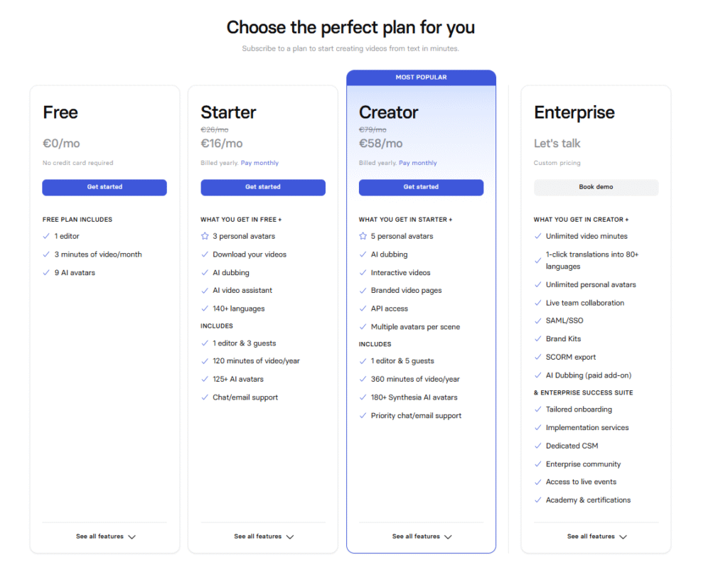Image resolution: width=728 pixels, height=568 pixels.
Task: Click checkmark icon next to API access
Action: click(363, 309)
